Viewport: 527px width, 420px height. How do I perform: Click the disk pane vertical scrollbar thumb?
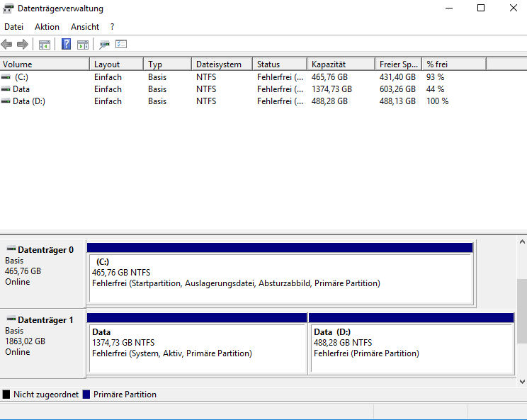click(522, 311)
